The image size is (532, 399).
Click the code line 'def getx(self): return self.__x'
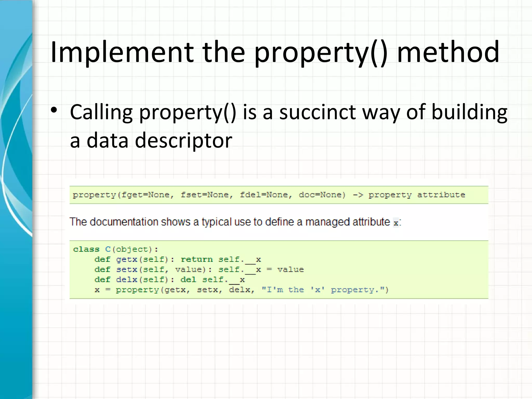tap(178, 260)
